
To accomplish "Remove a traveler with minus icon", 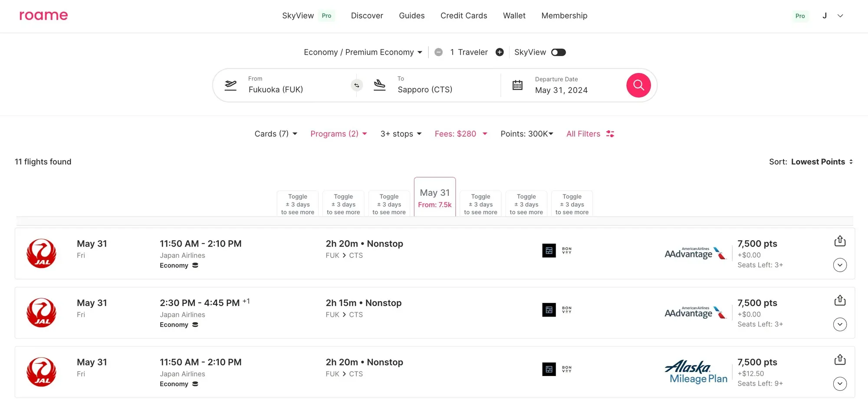I will click(438, 52).
